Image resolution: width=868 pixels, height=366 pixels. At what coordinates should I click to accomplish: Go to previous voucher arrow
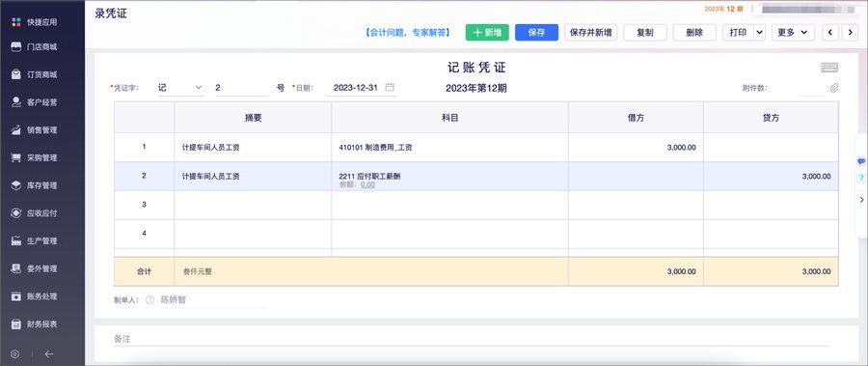point(830,32)
